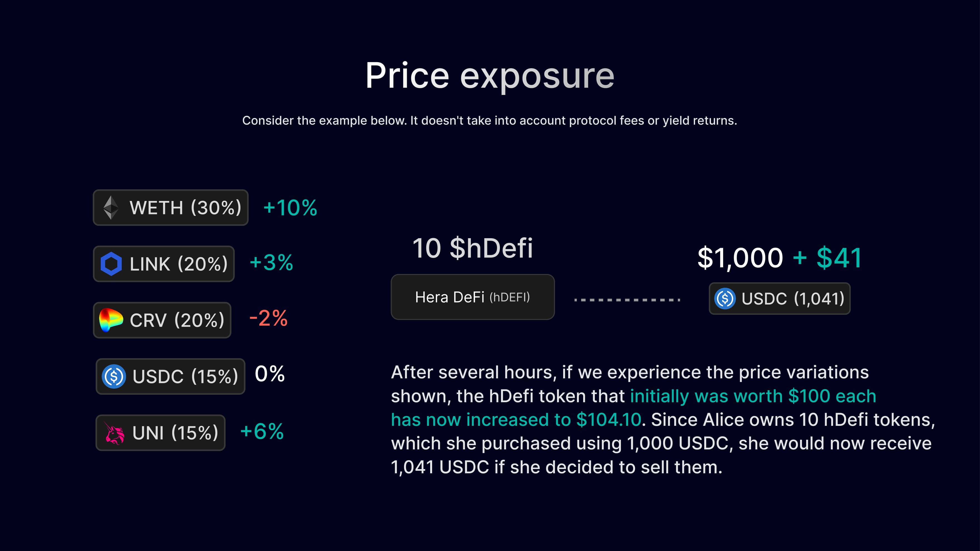Click the +6% UNI price change

point(262,432)
